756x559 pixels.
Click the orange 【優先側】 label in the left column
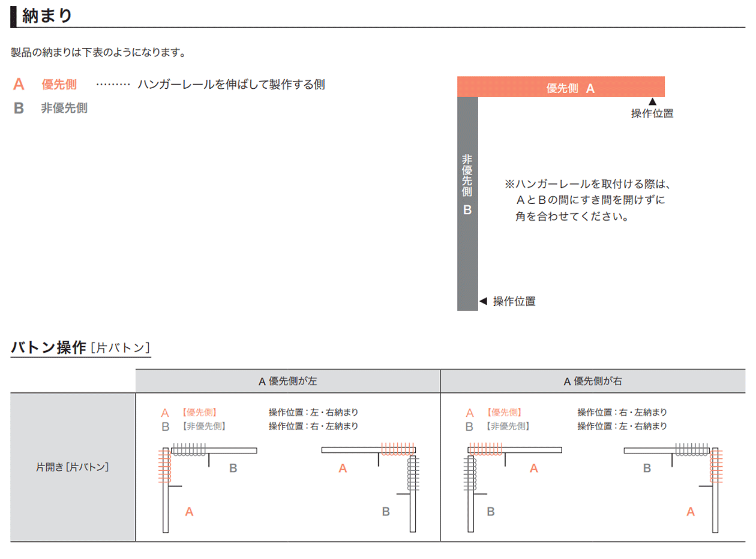coord(199,413)
